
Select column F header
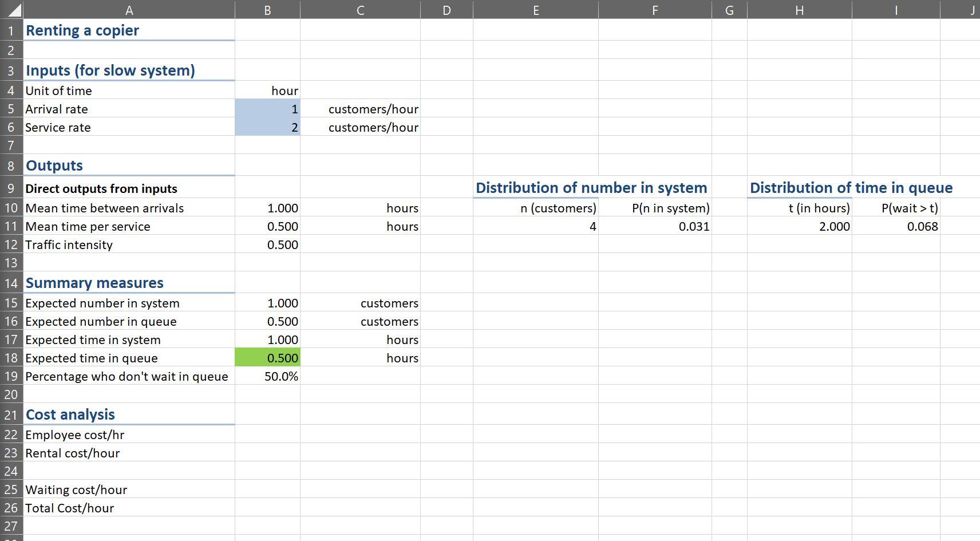655,10
